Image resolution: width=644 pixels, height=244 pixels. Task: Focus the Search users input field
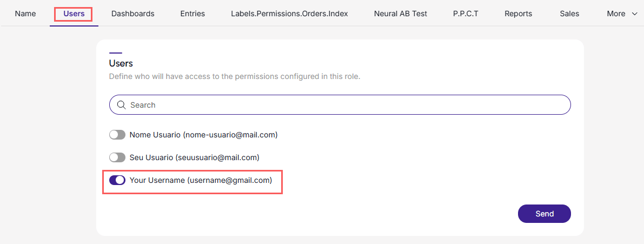click(340, 105)
